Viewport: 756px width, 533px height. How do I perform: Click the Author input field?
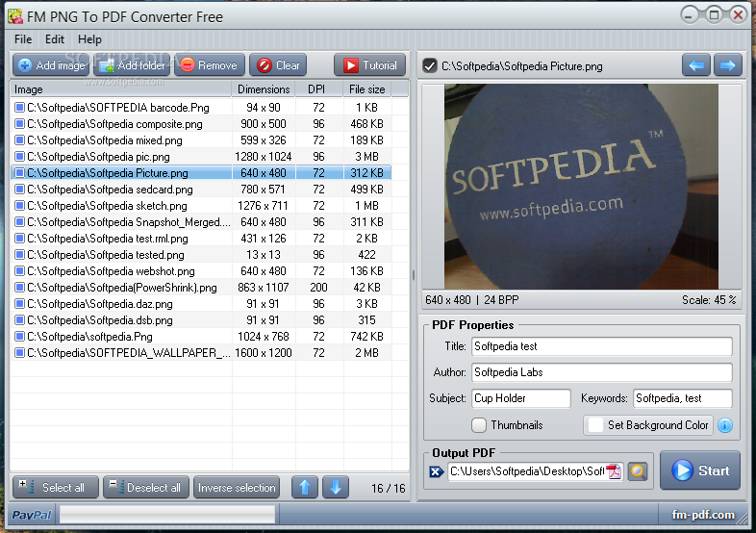[x=602, y=372]
